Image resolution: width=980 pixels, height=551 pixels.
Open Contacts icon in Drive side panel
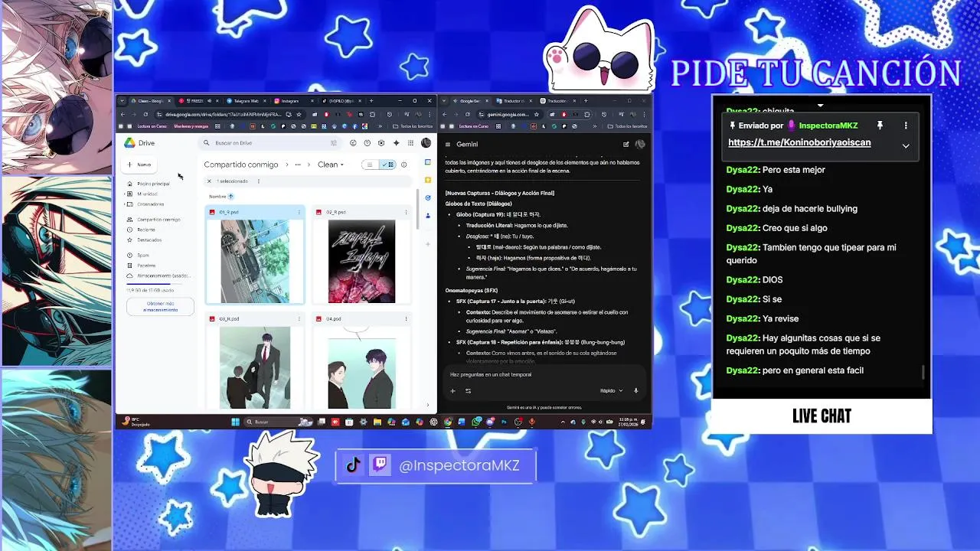428,216
